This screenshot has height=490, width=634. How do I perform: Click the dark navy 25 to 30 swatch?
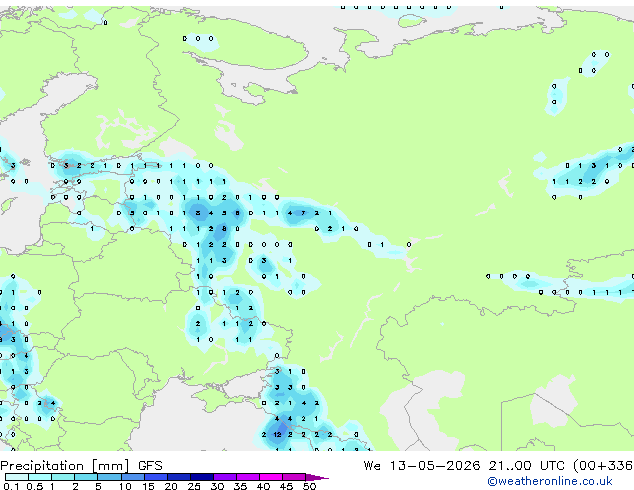[x=202, y=477]
